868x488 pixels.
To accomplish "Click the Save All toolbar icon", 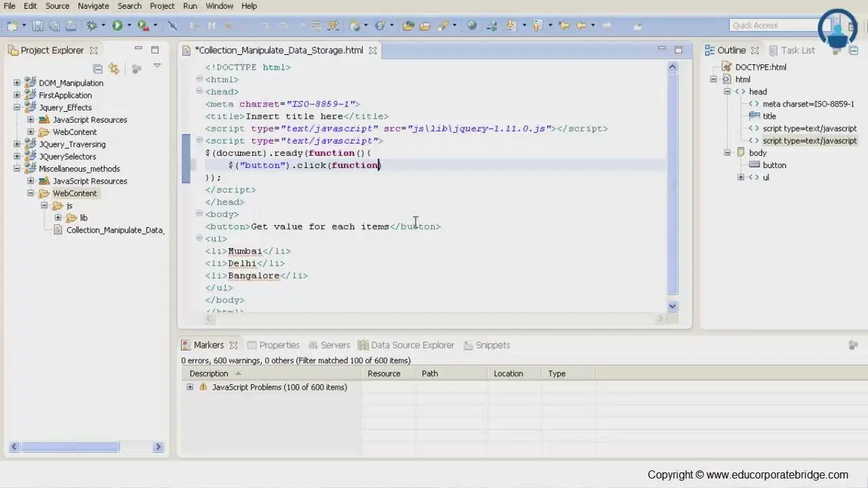I will 54,26.
